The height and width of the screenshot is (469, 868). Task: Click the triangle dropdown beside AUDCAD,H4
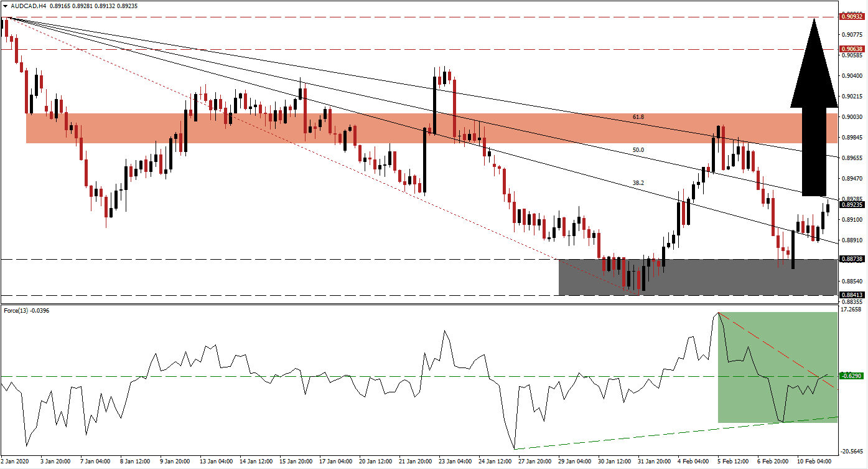[x=4, y=5]
